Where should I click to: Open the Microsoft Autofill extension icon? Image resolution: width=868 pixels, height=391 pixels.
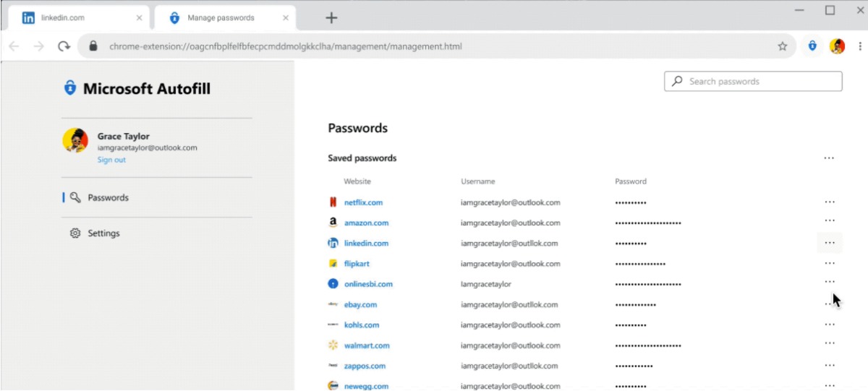[x=813, y=46]
